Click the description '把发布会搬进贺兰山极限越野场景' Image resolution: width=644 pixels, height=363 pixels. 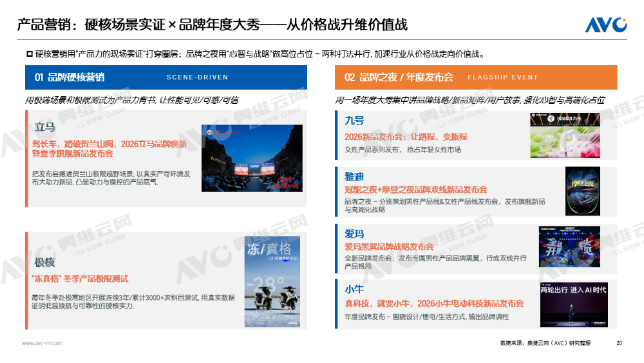click(111, 178)
